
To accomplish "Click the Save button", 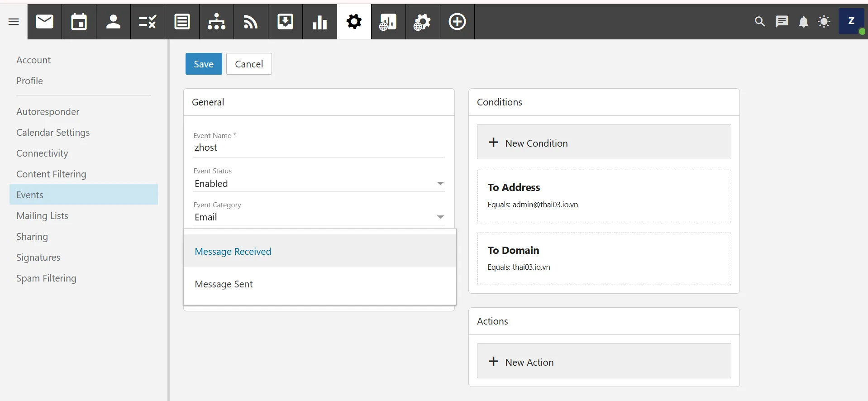I will tap(203, 64).
